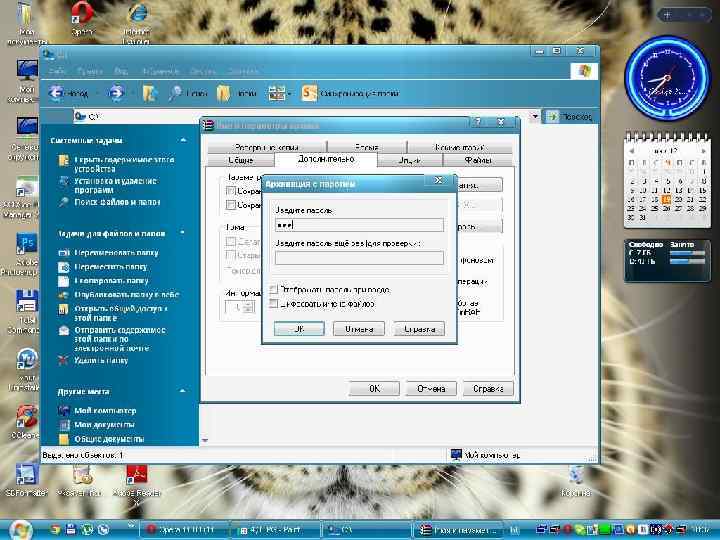Click 'Удалить папку' sidebar link
This screenshot has height=540, width=720.
pyautogui.click(x=101, y=360)
